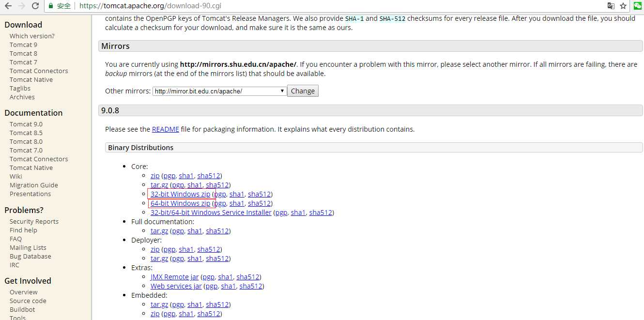Screen dimensions: 644x320
Task: Open the Archives link
Action: click(x=22, y=97)
